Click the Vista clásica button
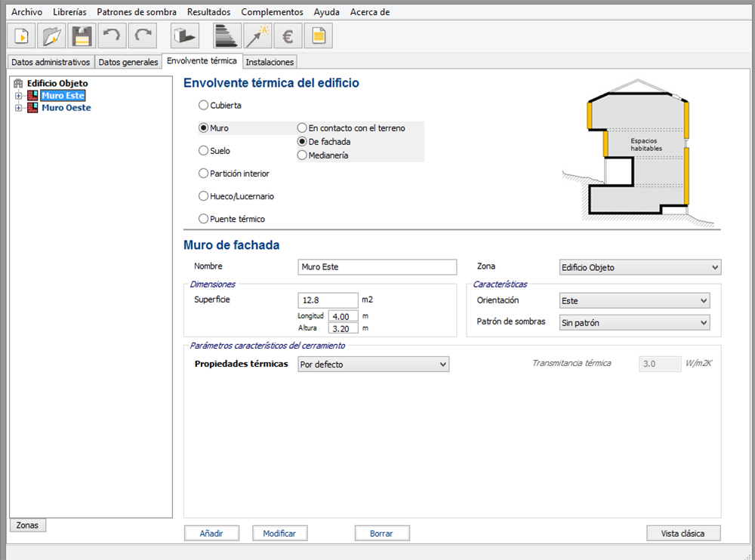This screenshot has width=755, height=560. (x=683, y=533)
